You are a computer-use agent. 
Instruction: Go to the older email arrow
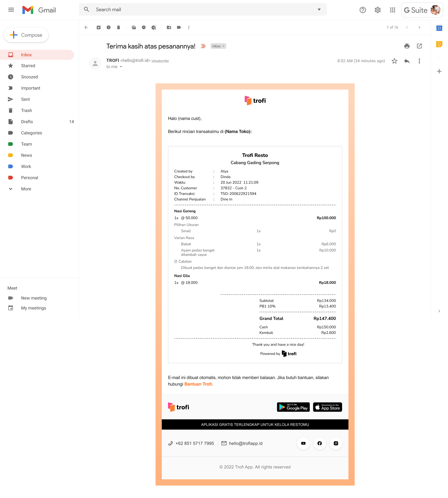tap(419, 27)
